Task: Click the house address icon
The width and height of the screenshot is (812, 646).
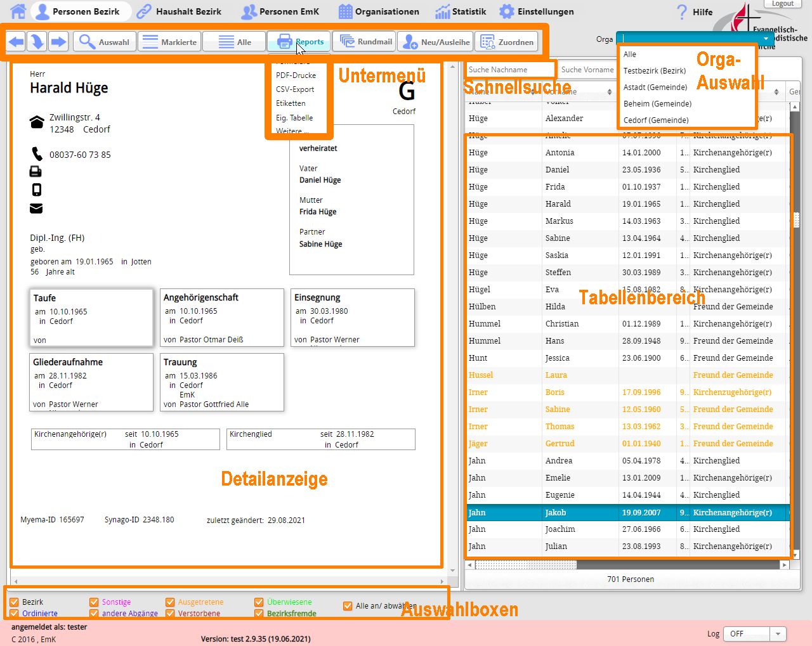Action: (37, 122)
